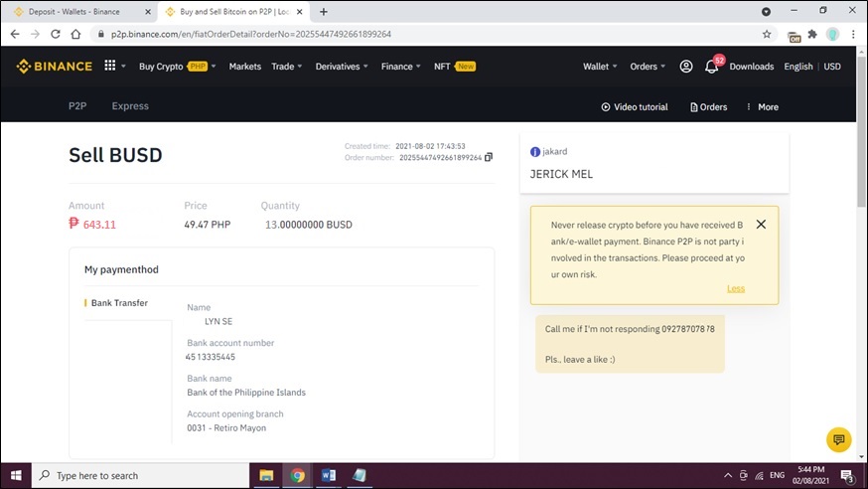Change currency via USD
The height and width of the screenshot is (489, 868).
click(x=832, y=67)
